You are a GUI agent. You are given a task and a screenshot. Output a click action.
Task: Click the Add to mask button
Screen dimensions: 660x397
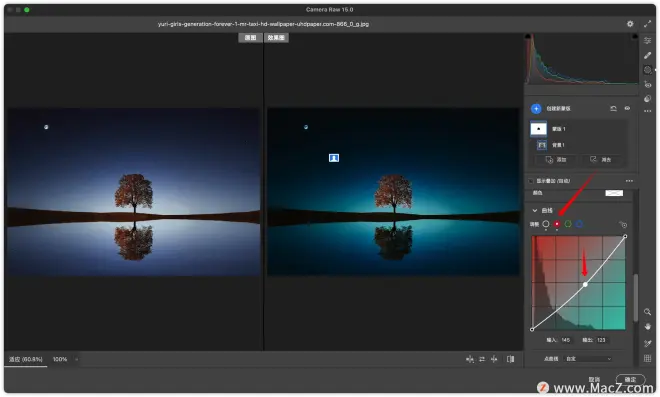pos(556,160)
